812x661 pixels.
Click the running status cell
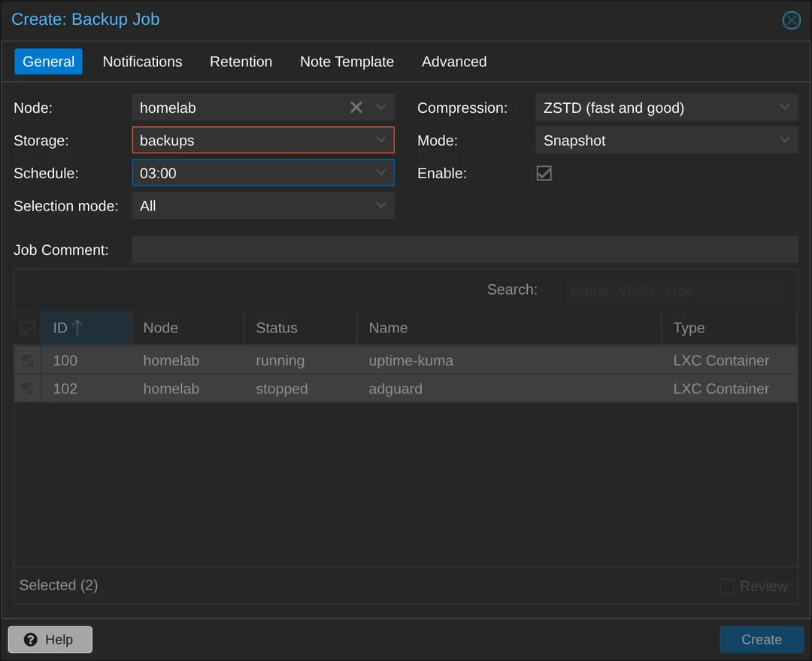click(x=300, y=360)
